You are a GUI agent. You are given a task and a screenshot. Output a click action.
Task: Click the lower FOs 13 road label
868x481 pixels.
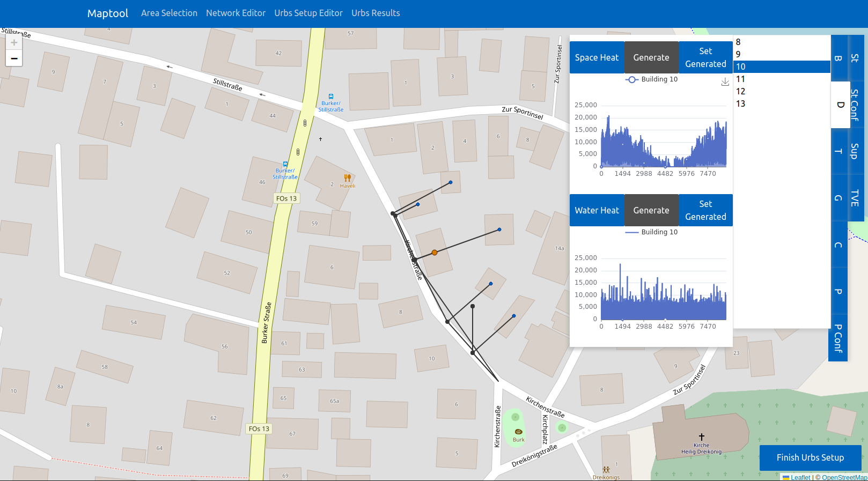[x=259, y=428]
